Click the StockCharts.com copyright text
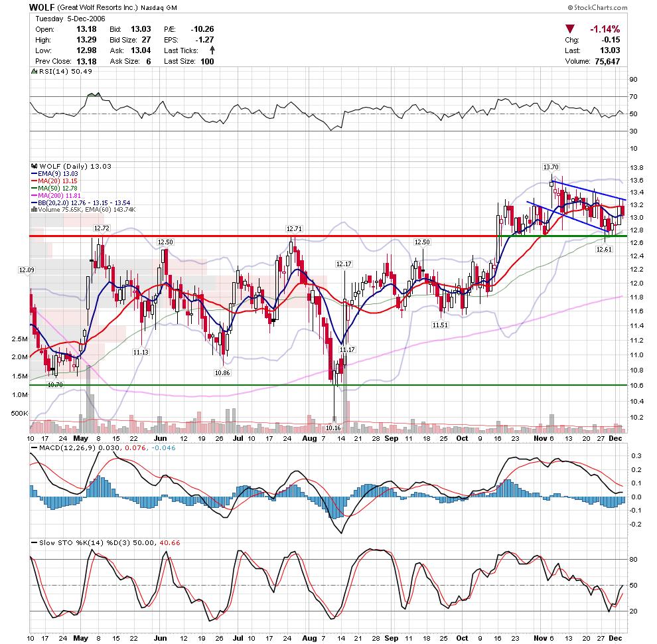The height and width of the screenshot is (644, 657). tap(597, 7)
